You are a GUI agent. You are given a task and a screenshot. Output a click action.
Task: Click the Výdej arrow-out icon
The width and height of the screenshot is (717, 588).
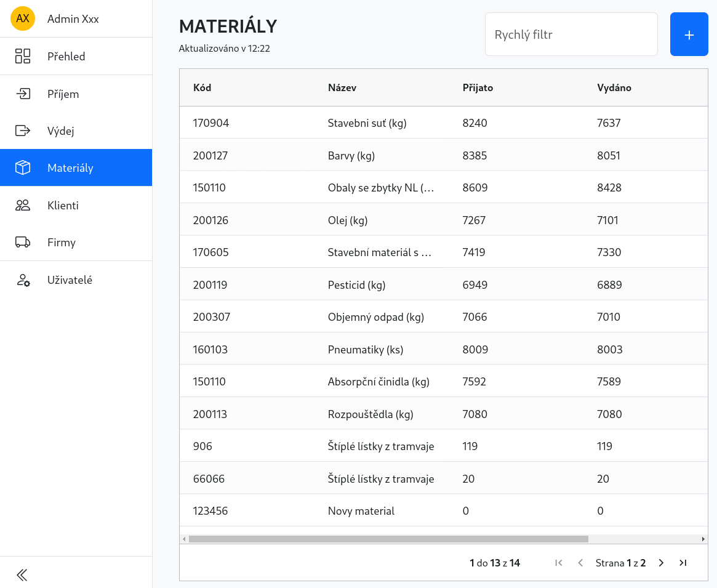[22, 131]
